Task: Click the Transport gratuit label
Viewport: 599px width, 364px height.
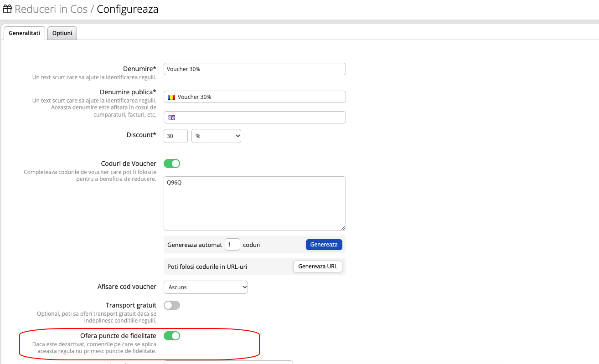Action: point(131,305)
